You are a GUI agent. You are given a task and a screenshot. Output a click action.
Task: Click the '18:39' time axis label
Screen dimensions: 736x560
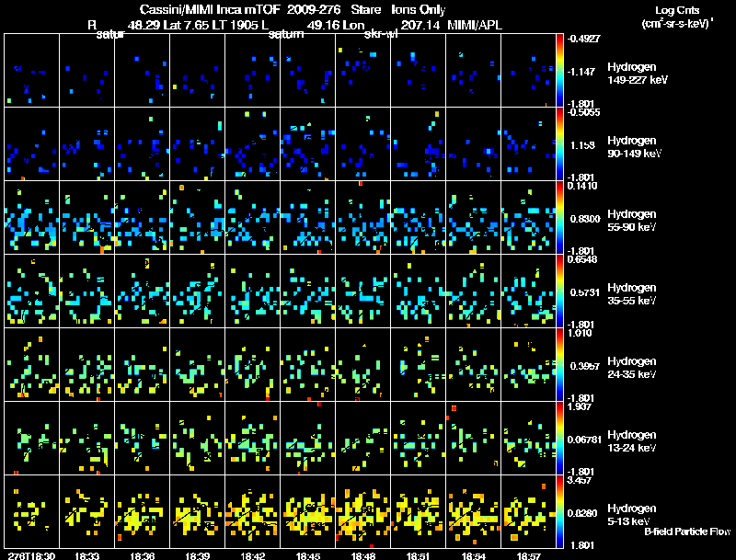197,555
